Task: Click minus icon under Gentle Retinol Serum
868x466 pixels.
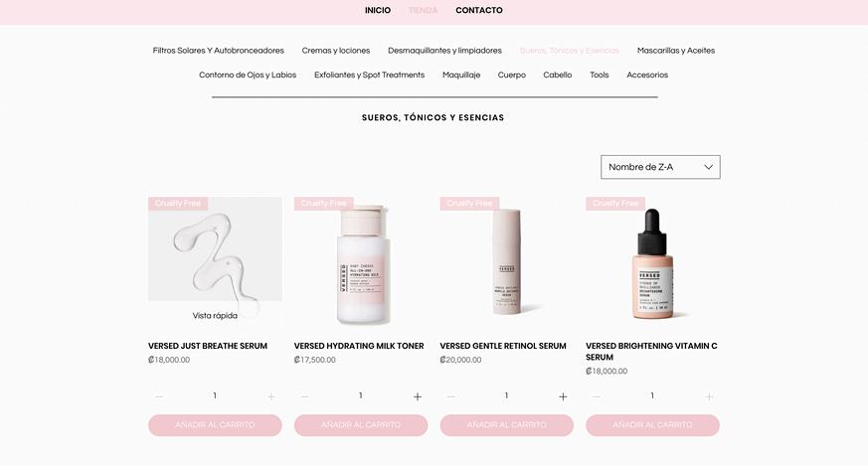Action: click(x=450, y=396)
